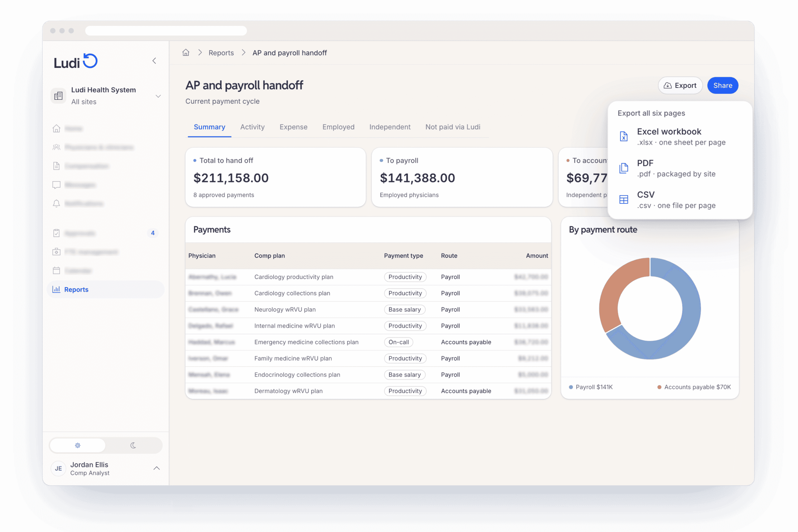
Task: Click Accounts payable route in Dermatology row
Action: [x=466, y=391]
